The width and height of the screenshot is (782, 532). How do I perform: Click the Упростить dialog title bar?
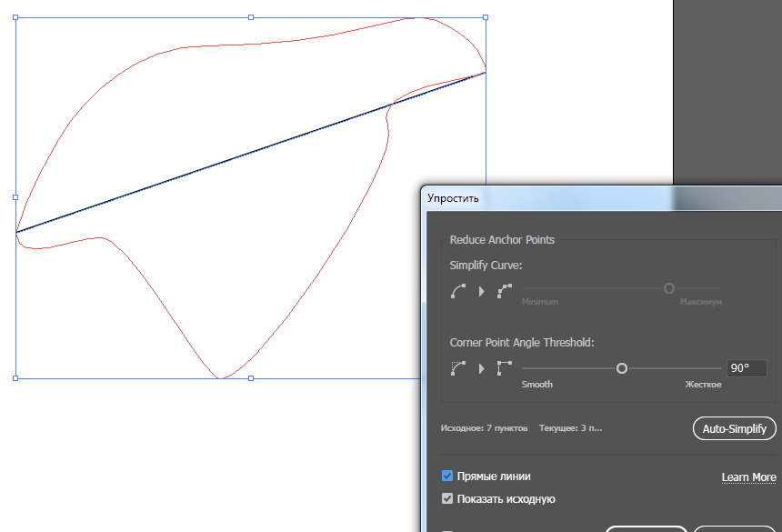point(601,198)
